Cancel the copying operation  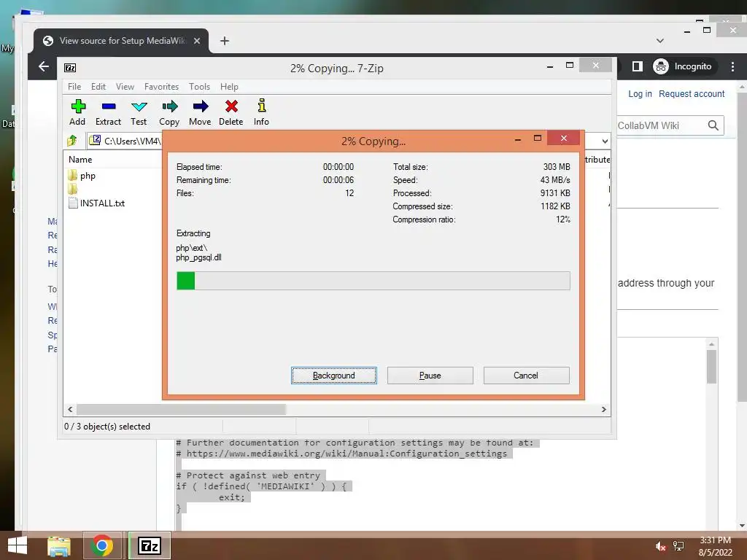click(x=527, y=376)
